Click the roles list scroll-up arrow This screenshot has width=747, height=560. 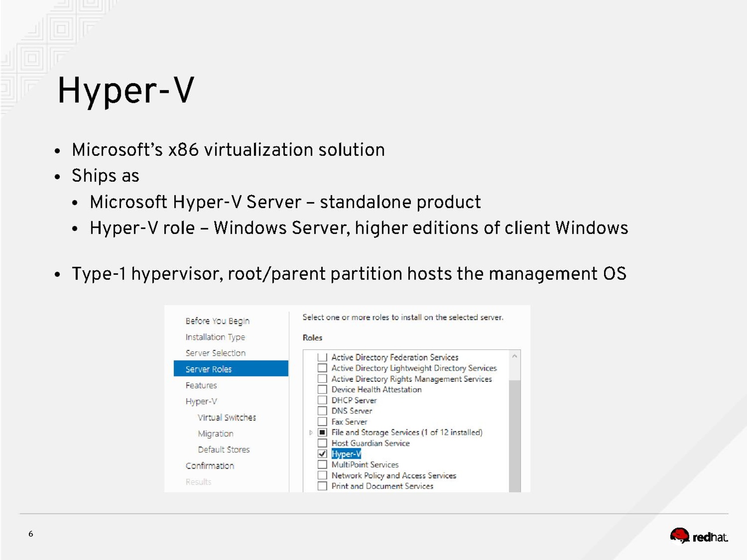coord(514,357)
